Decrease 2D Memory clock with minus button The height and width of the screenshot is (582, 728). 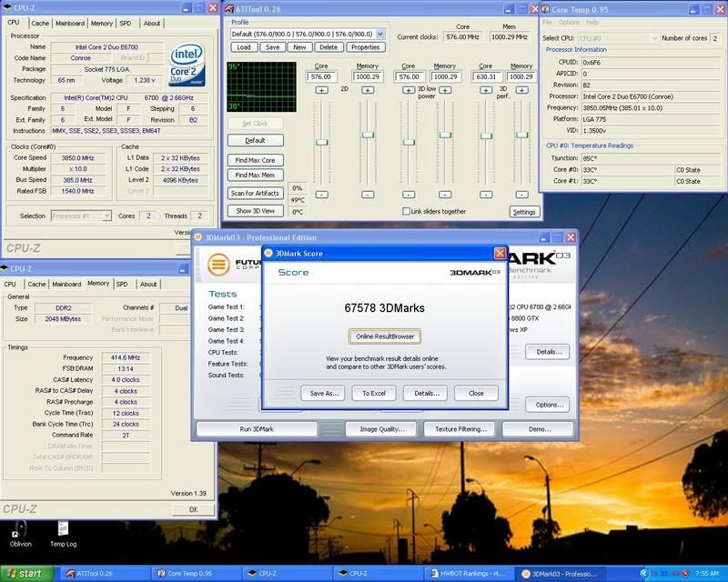point(368,195)
